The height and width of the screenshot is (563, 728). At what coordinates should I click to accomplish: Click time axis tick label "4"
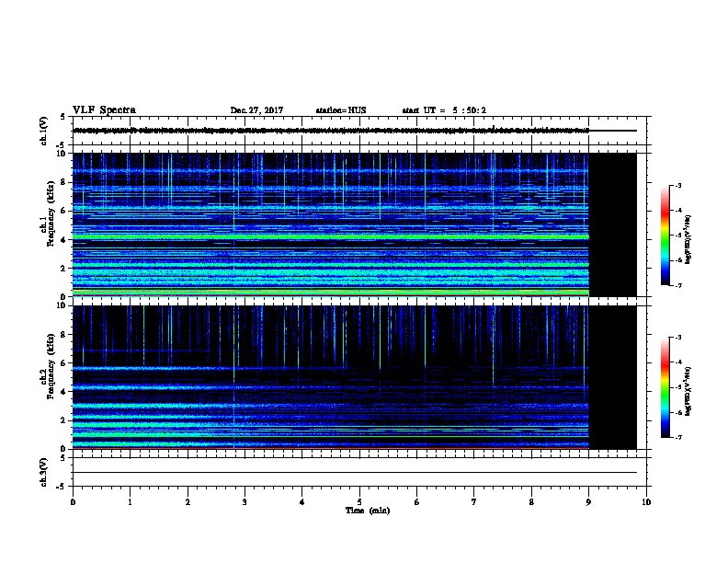tap(301, 502)
